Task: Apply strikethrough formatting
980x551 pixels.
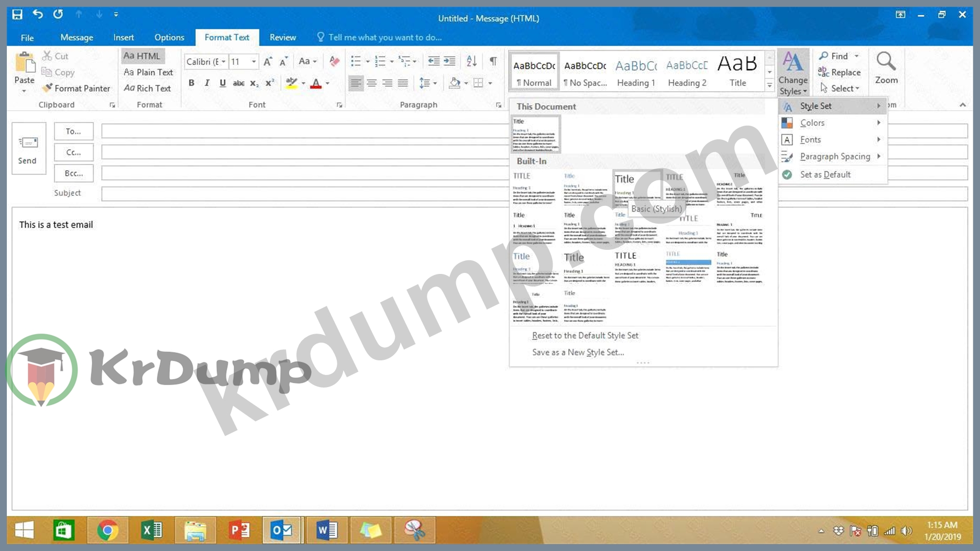Action: coord(238,83)
